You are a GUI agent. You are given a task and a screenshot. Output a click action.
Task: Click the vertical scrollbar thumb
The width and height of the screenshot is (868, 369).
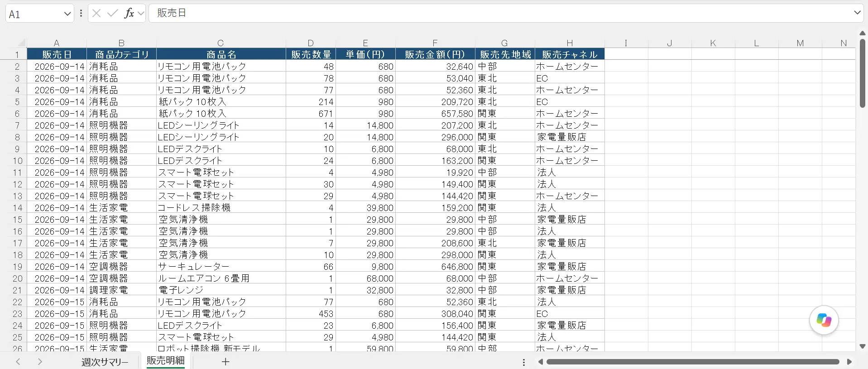pos(863,73)
